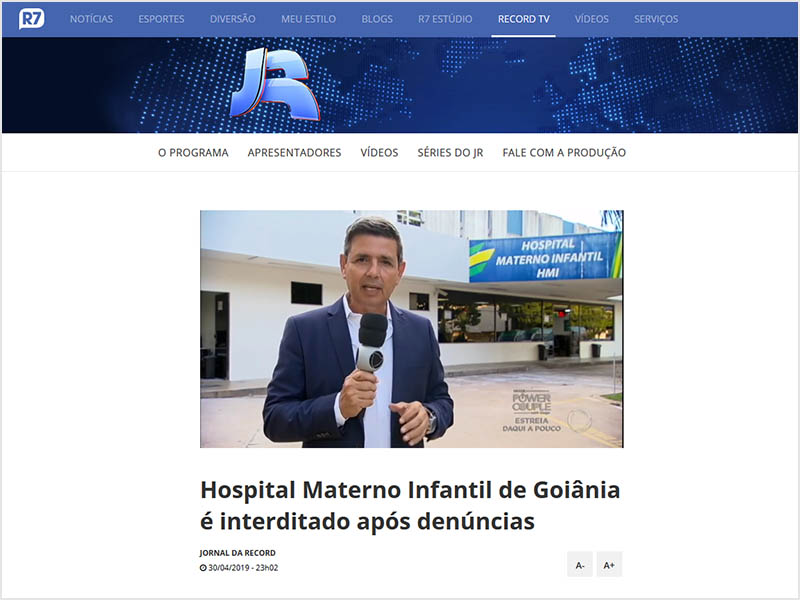Click the R7 logo icon
This screenshot has height=600, width=800.
pos(31,19)
